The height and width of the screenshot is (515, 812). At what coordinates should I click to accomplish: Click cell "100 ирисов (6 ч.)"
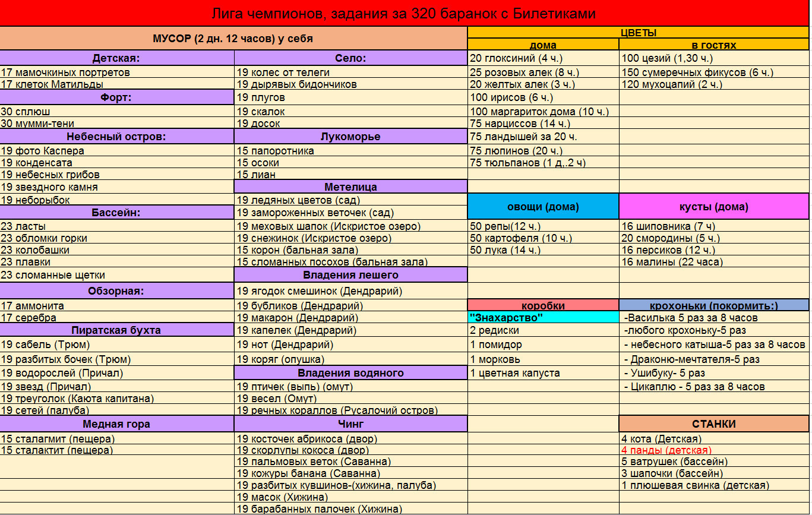[543, 97]
